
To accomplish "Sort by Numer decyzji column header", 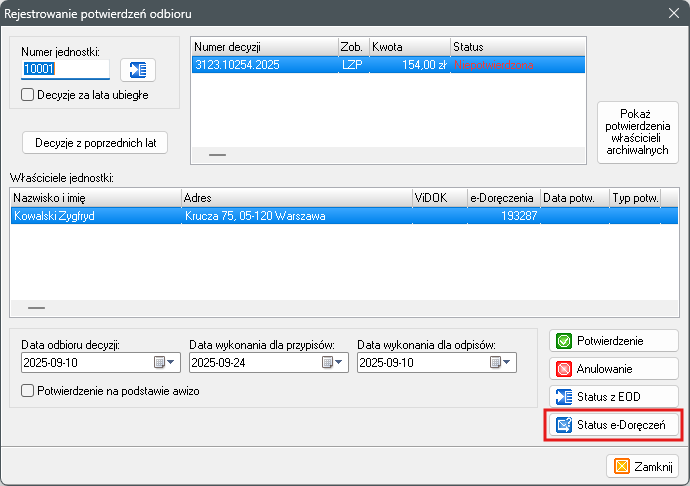I will pos(263,46).
